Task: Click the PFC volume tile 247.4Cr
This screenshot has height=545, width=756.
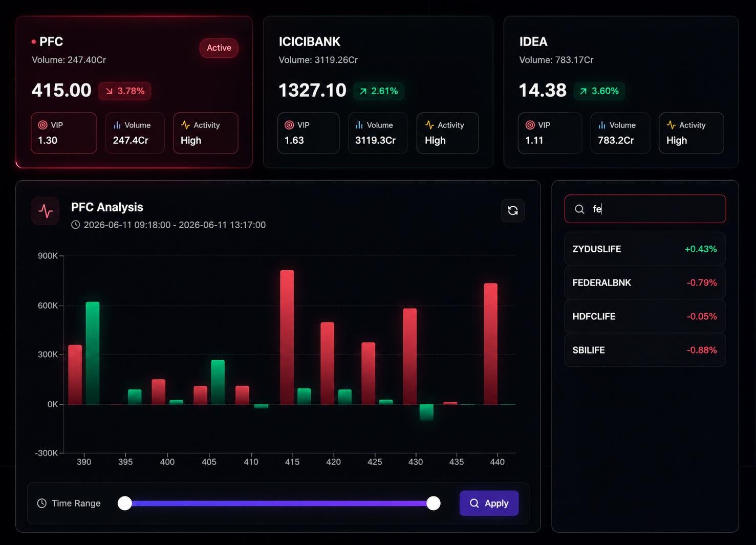Action: click(135, 133)
